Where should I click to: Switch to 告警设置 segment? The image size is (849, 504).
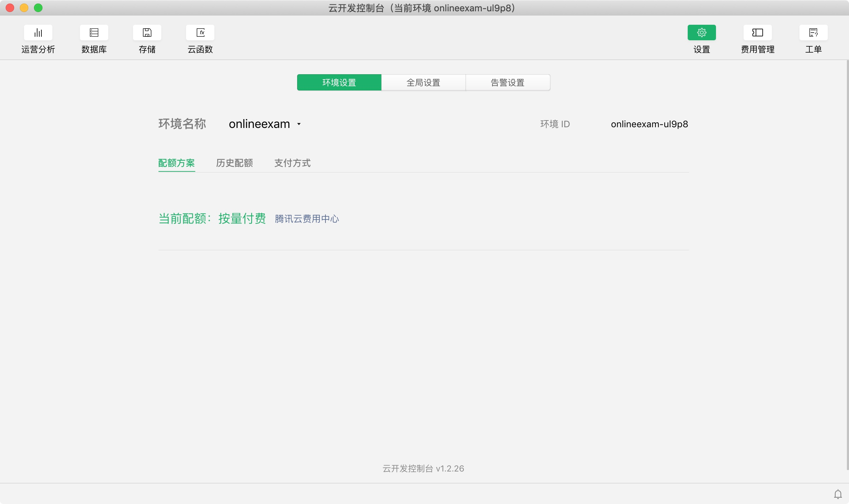[507, 83]
